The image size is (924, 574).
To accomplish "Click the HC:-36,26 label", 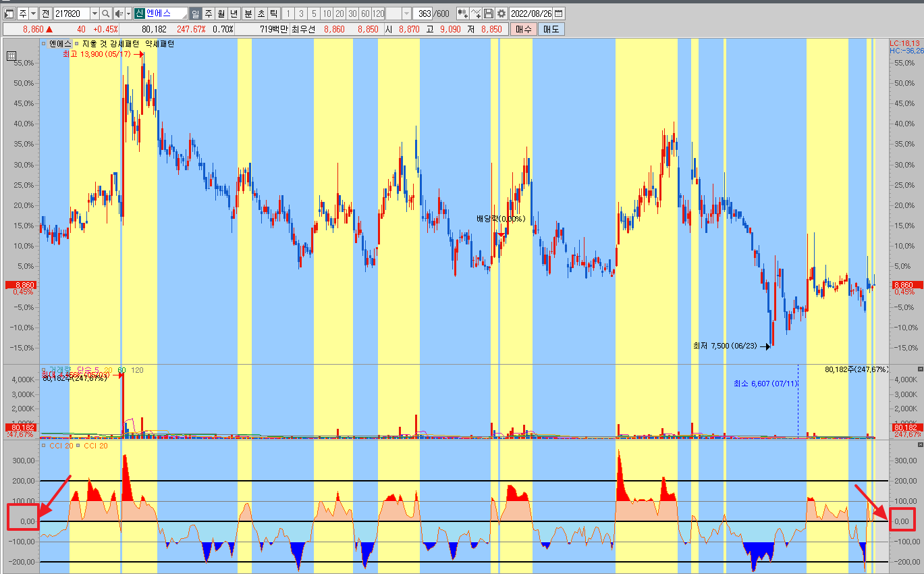I will [x=906, y=51].
